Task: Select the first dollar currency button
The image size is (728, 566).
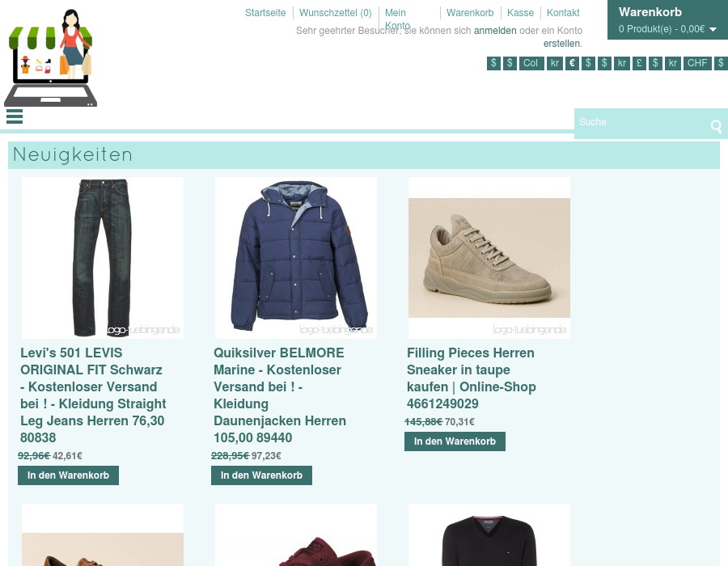Action: coord(493,63)
